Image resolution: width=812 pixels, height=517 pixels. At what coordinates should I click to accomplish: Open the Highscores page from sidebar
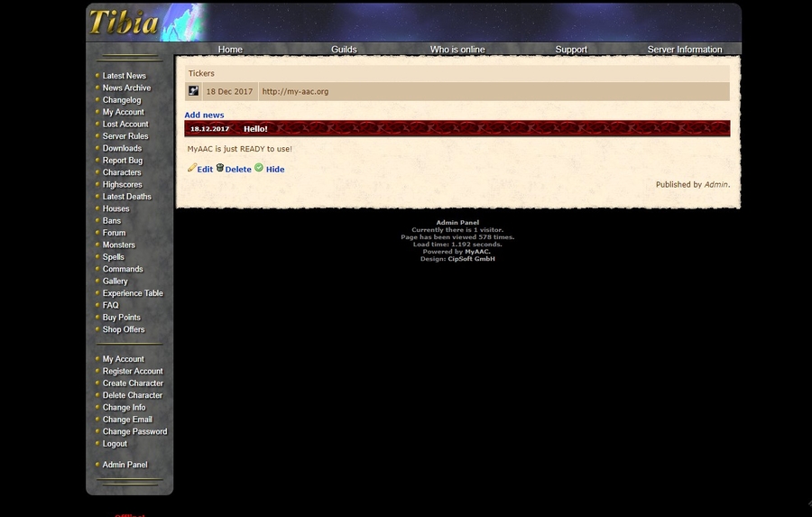pos(122,184)
